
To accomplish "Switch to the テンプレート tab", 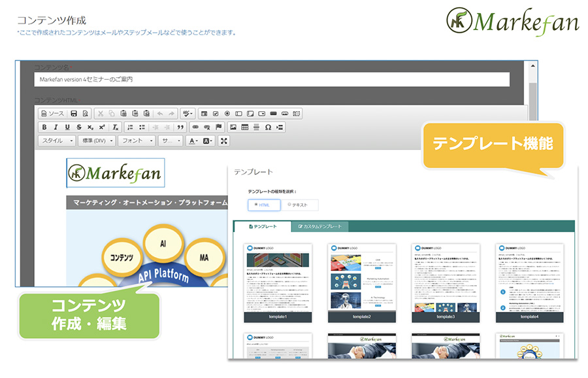I will coord(263,227).
